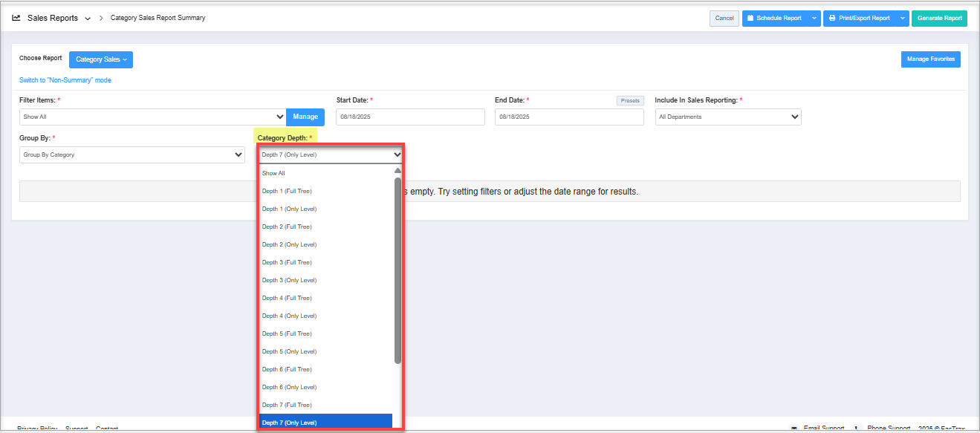Open the Filter Items Show All dropdown
This screenshot has height=433, width=980.
[152, 117]
